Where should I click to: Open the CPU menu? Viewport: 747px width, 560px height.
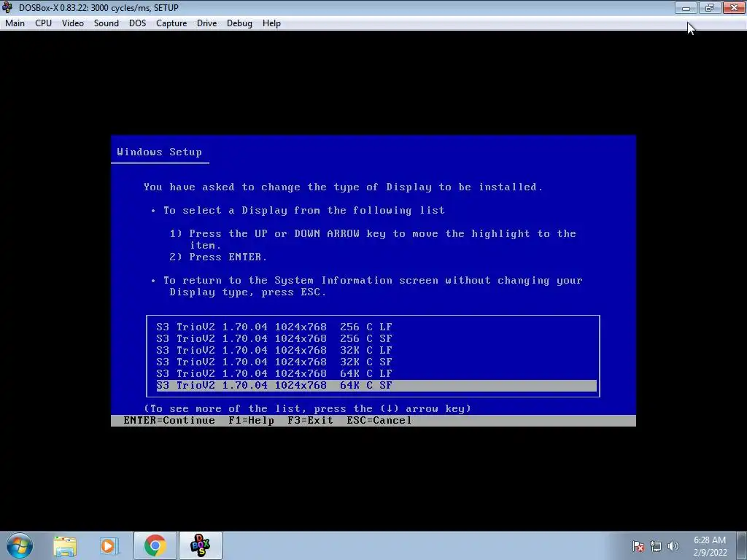point(43,23)
